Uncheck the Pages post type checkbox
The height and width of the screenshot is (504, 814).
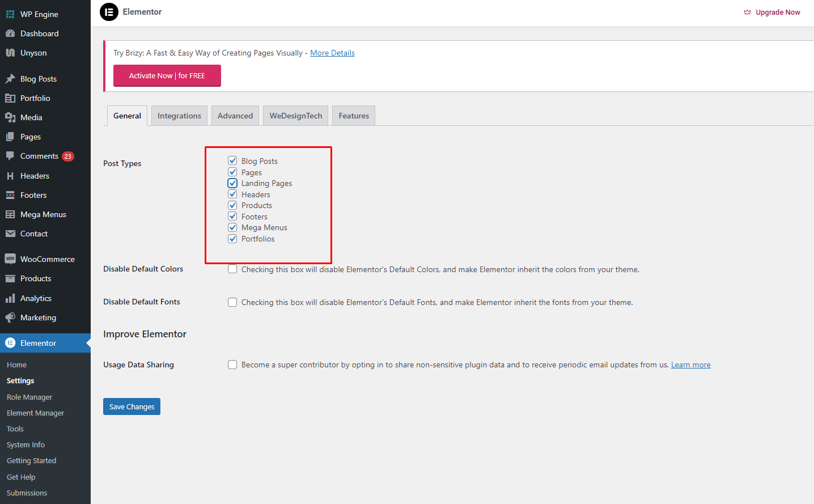click(x=232, y=172)
